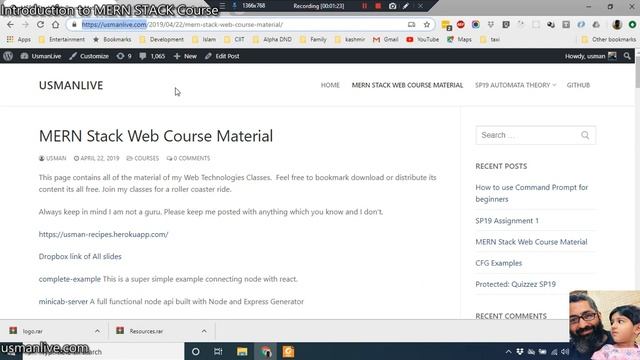This screenshot has width=640, height=360.
Task: Pause the screen recording
Action: tap(364, 6)
